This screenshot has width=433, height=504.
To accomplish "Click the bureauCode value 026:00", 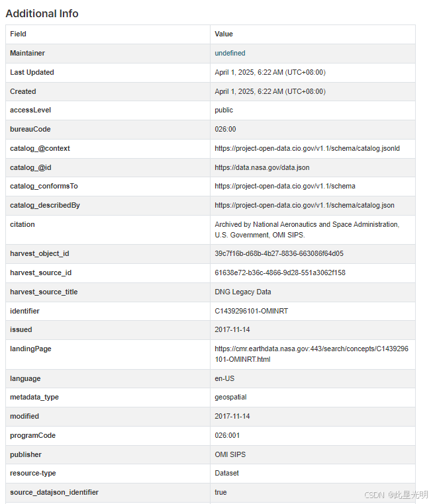I will coord(225,129).
